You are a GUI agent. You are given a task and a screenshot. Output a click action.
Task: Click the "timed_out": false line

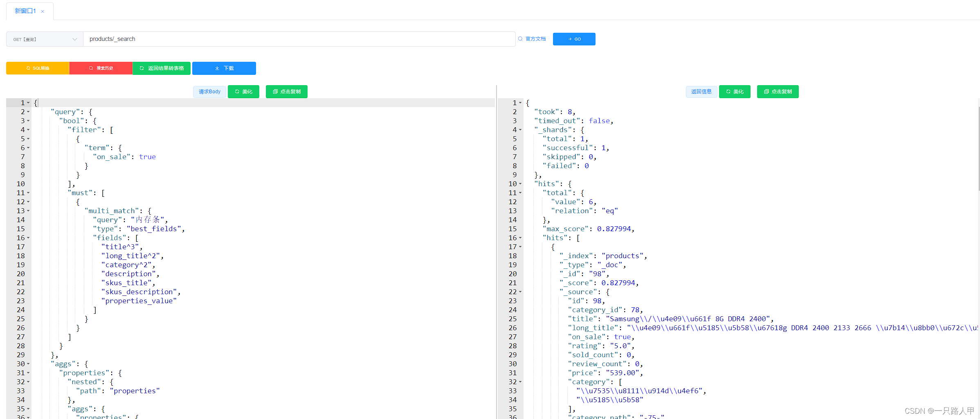pos(574,121)
